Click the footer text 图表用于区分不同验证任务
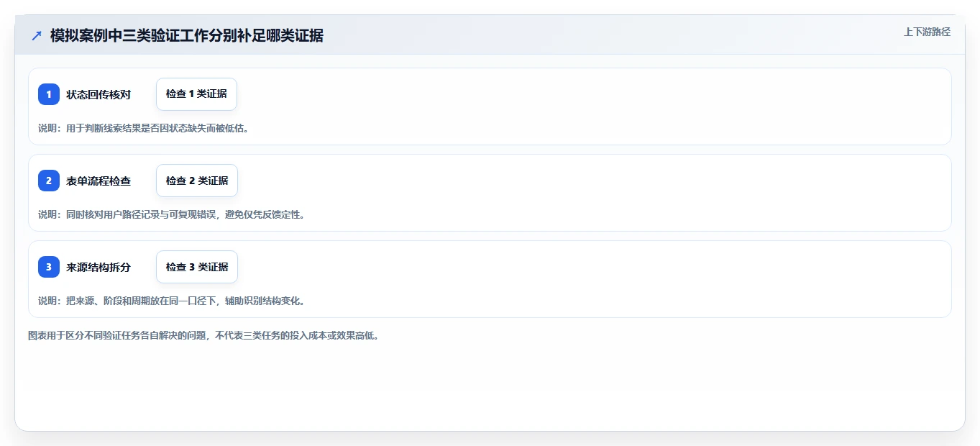 pyautogui.click(x=203, y=335)
